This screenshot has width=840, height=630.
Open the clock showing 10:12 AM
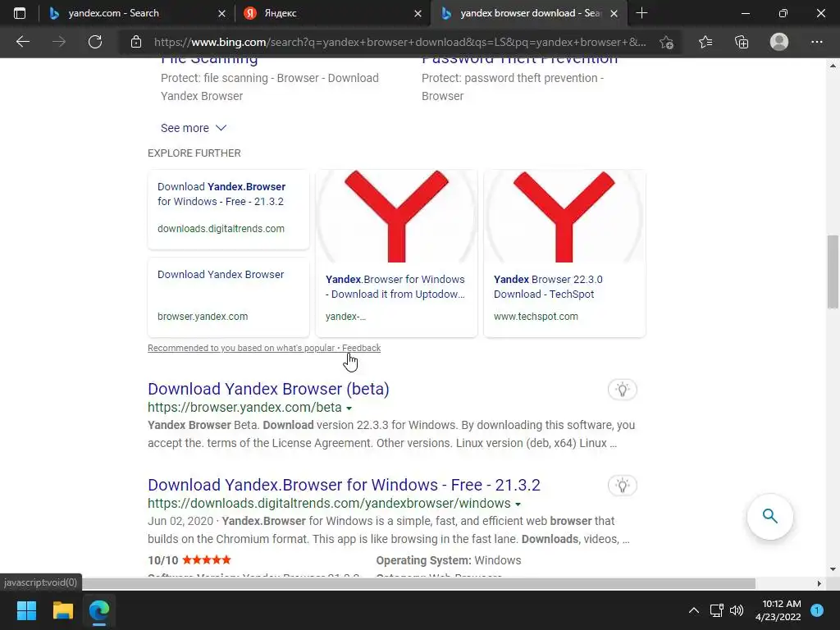[778, 610]
